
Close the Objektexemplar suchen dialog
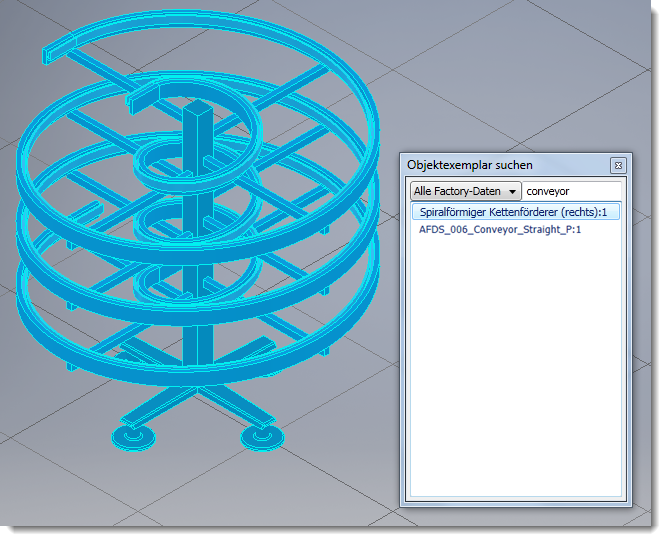(618, 165)
